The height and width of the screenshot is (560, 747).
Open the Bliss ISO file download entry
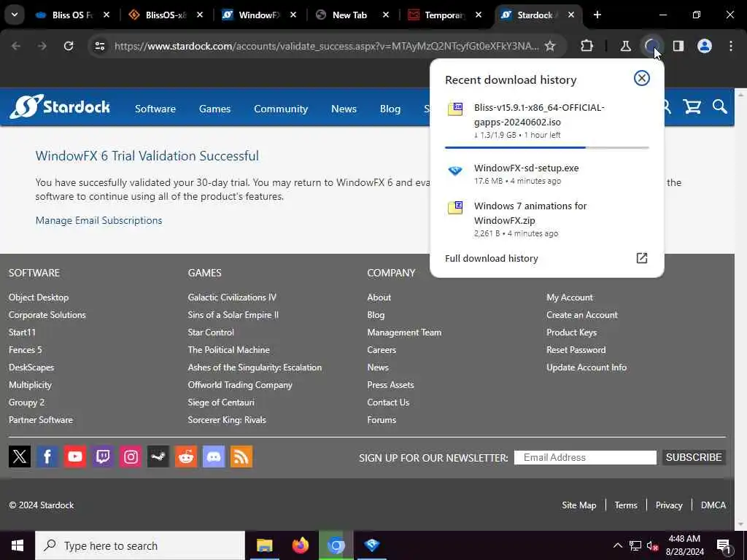[x=546, y=121]
